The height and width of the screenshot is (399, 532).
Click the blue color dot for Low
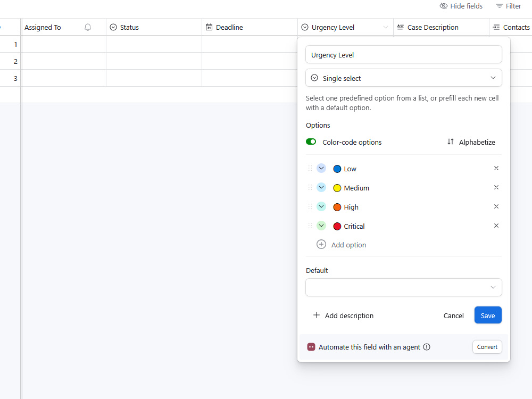coord(337,169)
